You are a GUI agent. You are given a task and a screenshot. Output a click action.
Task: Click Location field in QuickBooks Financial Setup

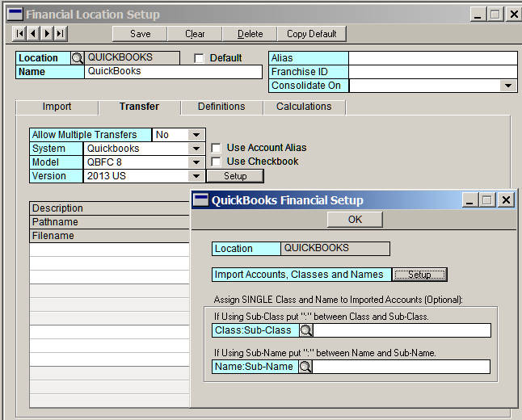click(x=335, y=248)
